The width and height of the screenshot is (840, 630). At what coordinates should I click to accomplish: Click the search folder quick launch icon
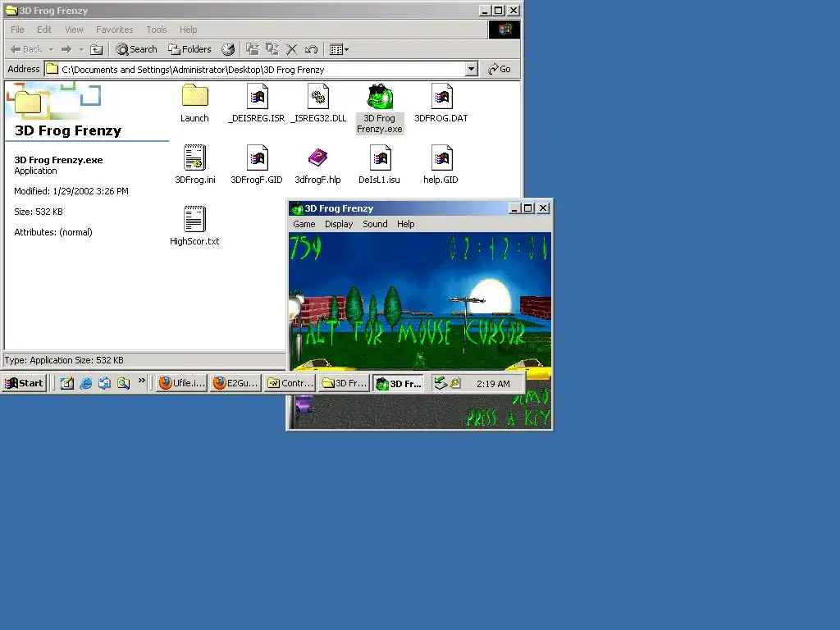click(124, 383)
